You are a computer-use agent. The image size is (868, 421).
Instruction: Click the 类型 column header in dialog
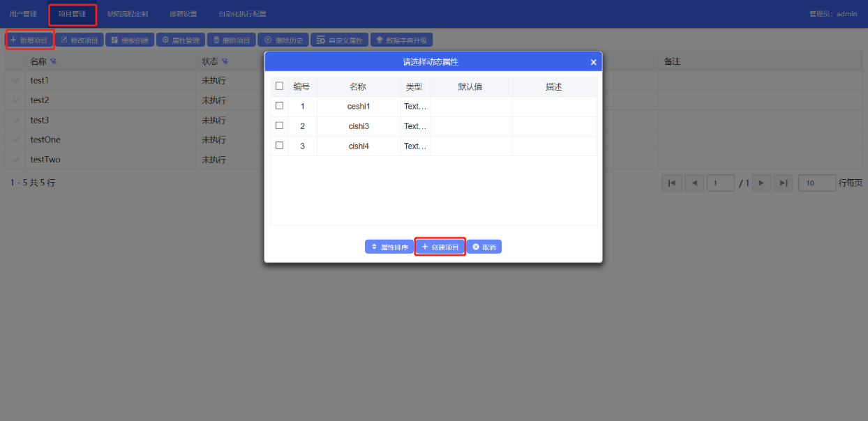click(415, 87)
